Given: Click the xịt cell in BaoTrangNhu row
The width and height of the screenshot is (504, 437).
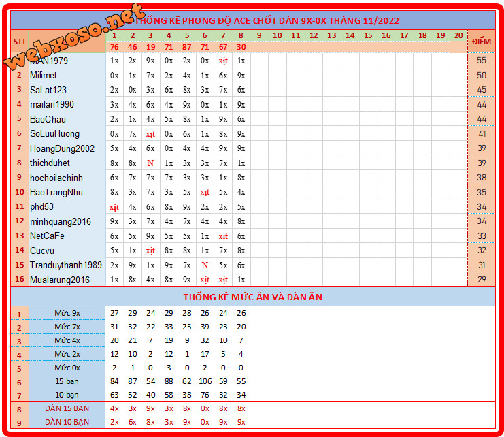Looking at the screenshot, I should (205, 193).
